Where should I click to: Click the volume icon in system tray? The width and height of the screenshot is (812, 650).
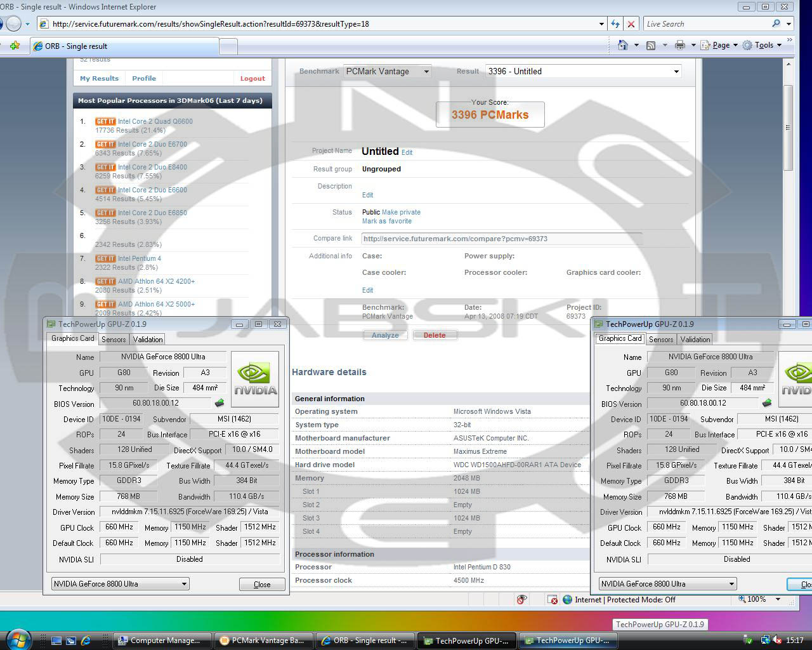[778, 640]
